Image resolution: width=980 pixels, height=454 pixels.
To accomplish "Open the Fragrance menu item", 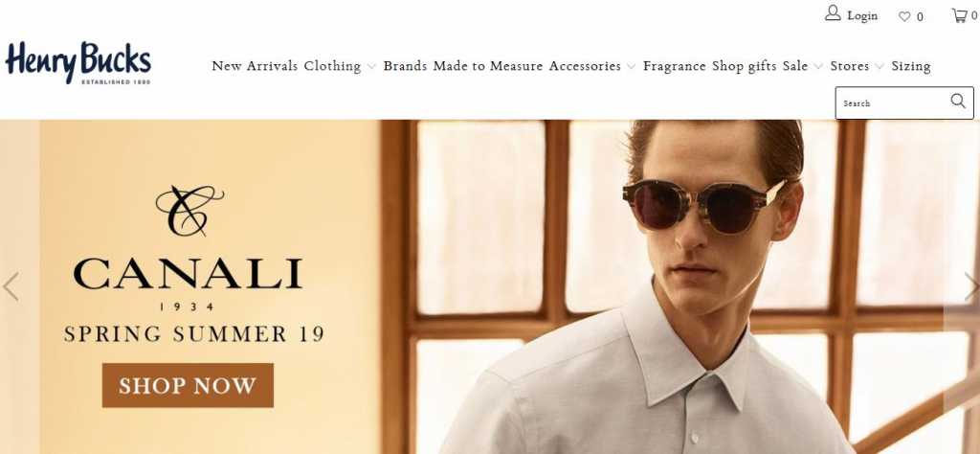I will pyautogui.click(x=675, y=66).
